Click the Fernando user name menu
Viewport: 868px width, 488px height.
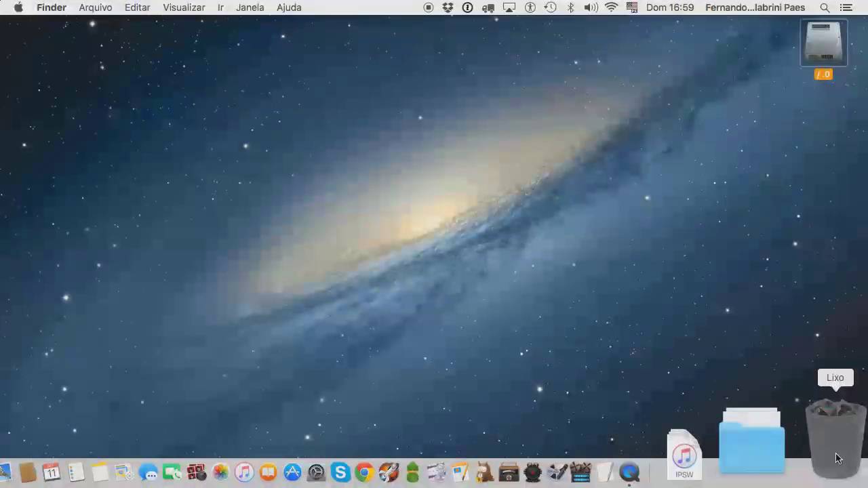[755, 7]
